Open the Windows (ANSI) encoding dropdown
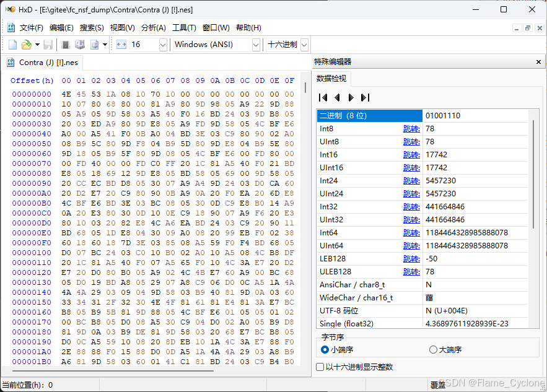The width and height of the screenshot is (547, 392). (x=256, y=45)
